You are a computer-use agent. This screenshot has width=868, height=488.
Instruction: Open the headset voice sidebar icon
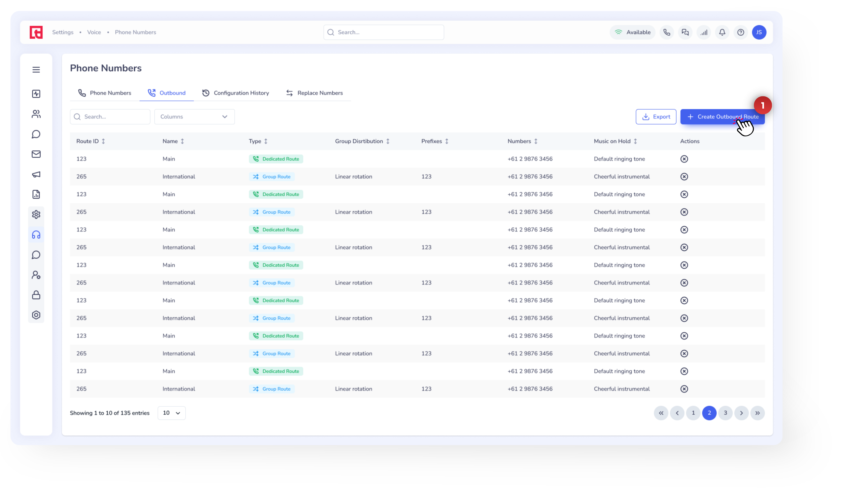click(x=36, y=235)
